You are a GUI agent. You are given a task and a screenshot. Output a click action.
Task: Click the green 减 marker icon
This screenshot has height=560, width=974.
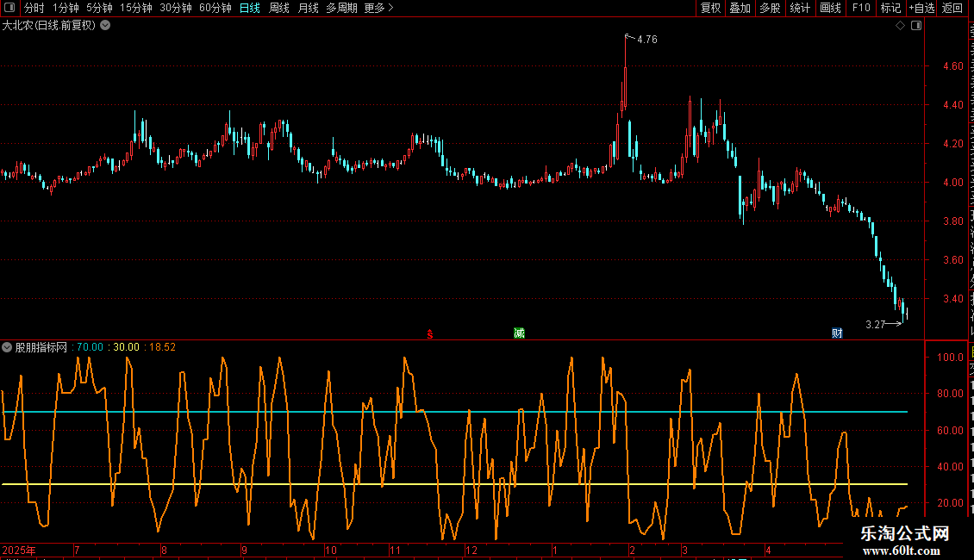(519, 333)
